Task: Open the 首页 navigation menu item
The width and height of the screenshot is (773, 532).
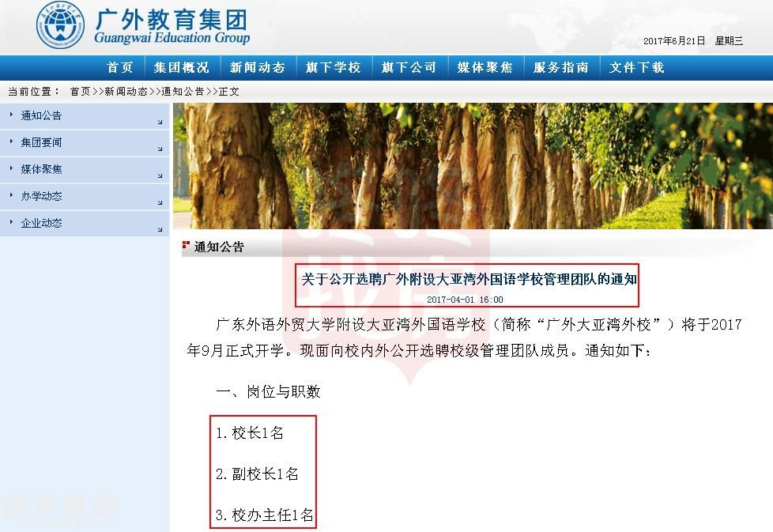Action: click(120, 67)
